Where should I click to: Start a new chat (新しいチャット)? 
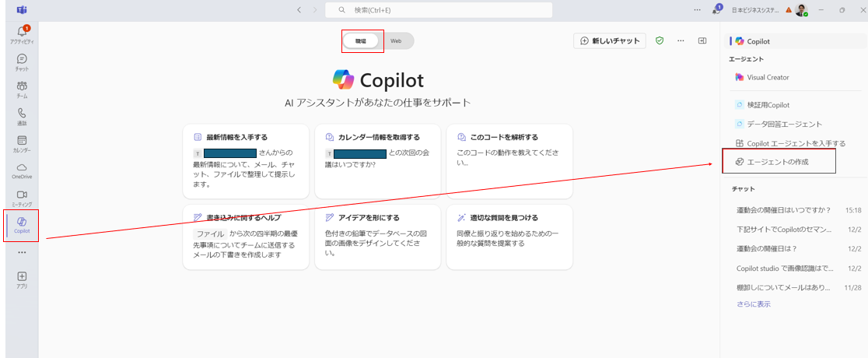tap(610, 41)
